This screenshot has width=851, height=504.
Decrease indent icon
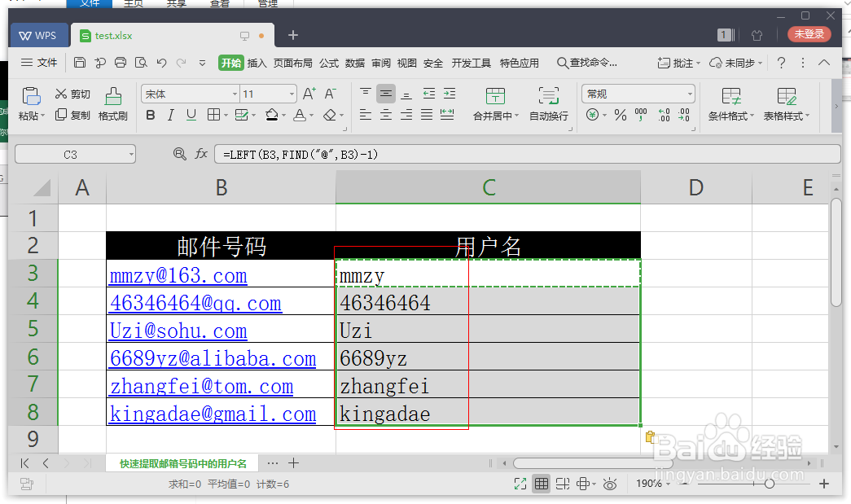[428, 94]
